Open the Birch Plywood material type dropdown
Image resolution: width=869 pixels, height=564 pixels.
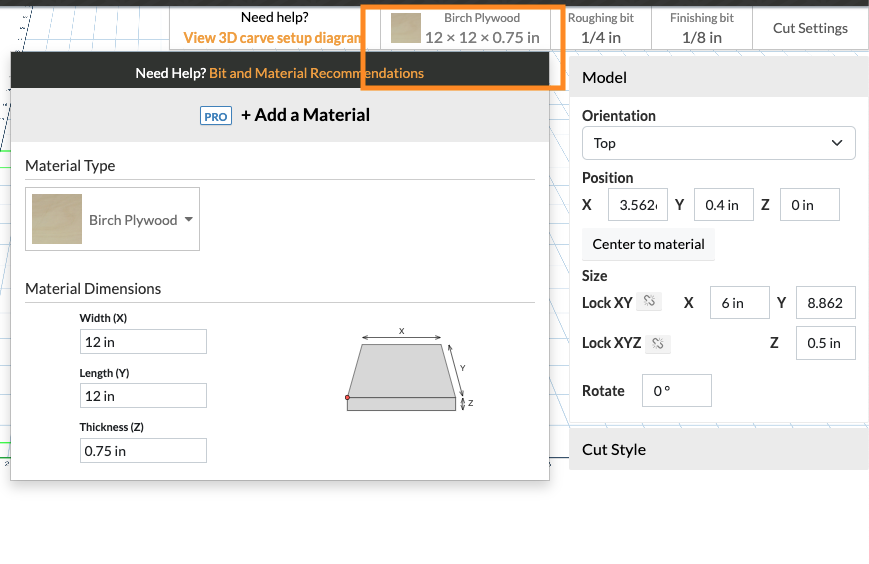tap(113, 219)
